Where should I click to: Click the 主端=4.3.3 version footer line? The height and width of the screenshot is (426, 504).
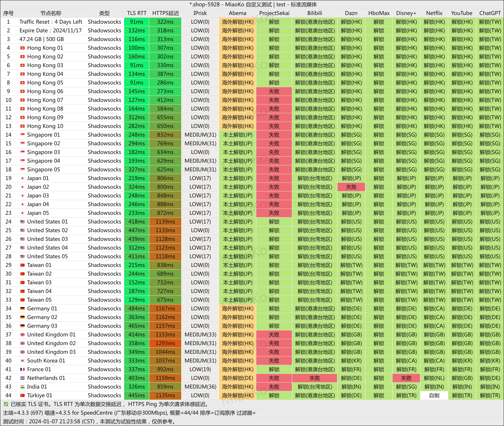coord(129,413)
